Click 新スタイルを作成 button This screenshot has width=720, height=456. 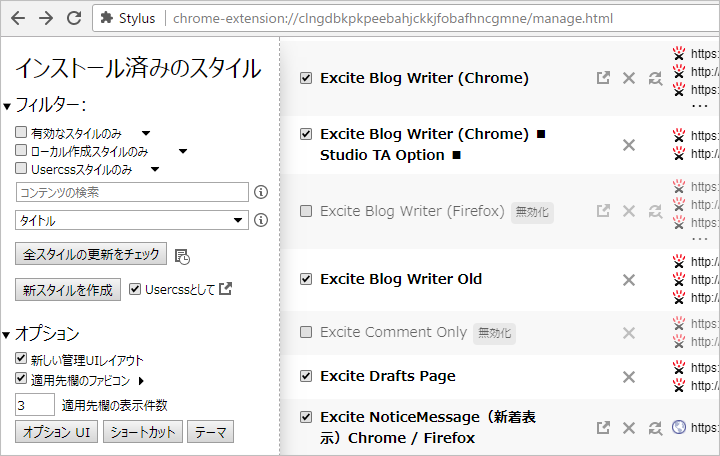click(68, 290)
